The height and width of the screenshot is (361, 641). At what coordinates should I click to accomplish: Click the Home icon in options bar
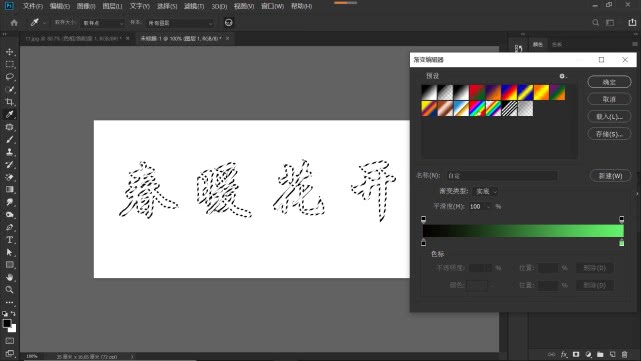[14, 23]
